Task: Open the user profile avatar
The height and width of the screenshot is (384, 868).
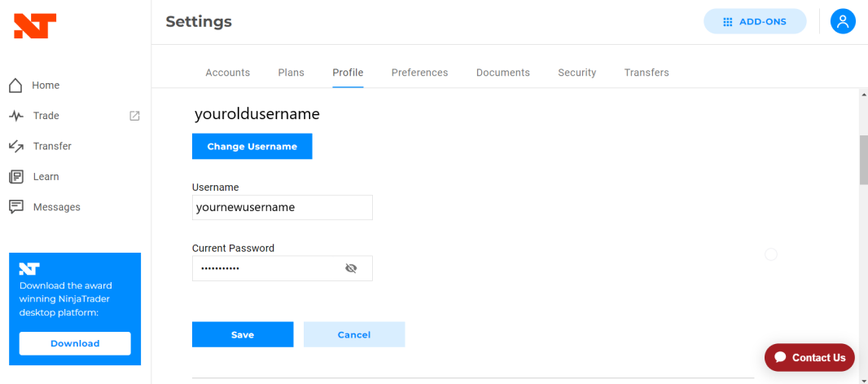Action: [843, 22]
